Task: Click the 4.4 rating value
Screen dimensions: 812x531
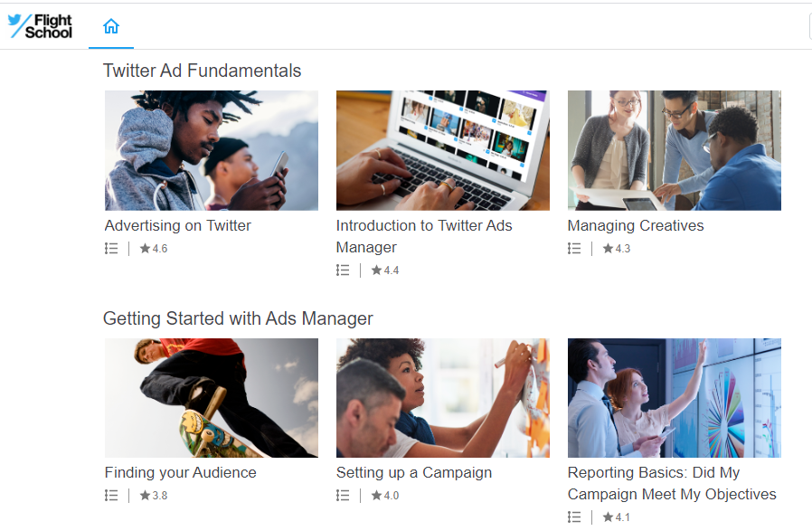Action: click(x=392, y=270)
